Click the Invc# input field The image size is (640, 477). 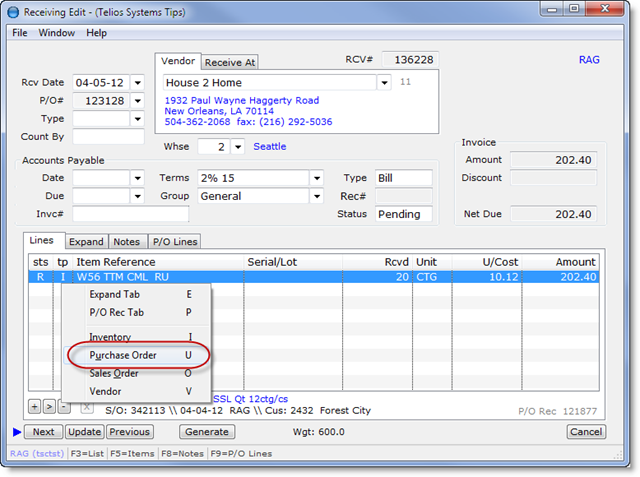click(x=130, y=214)
